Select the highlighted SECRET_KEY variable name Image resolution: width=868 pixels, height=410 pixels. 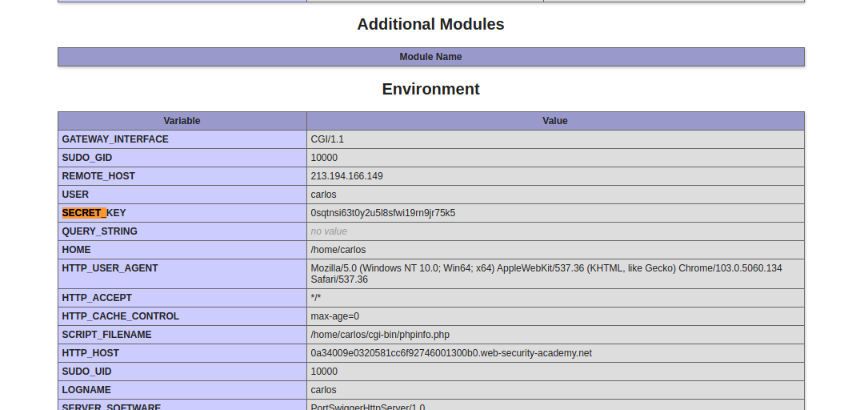pyautogui.click(x=94, y=213)
